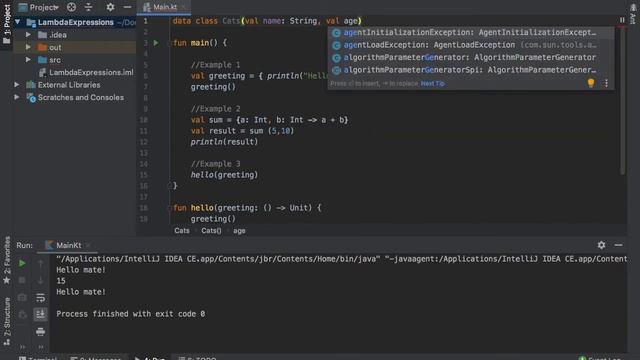Click the locate file target icon

pos(71,7)
